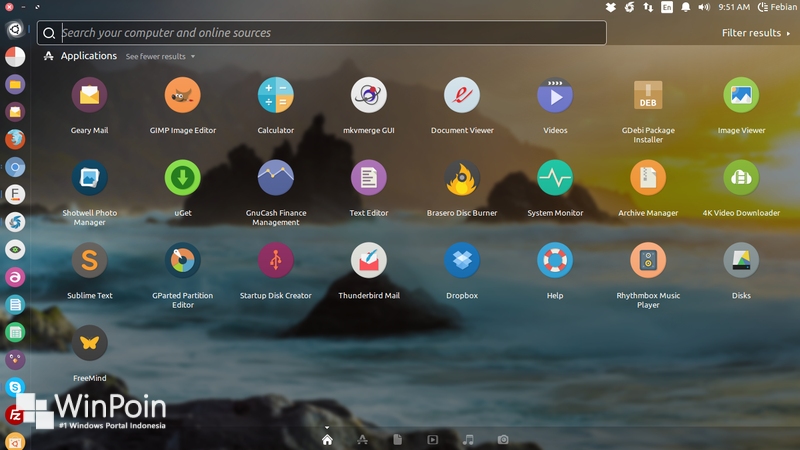Screen dimensions: 800x450
Task: Open Document Viewer
Action: 462,95
